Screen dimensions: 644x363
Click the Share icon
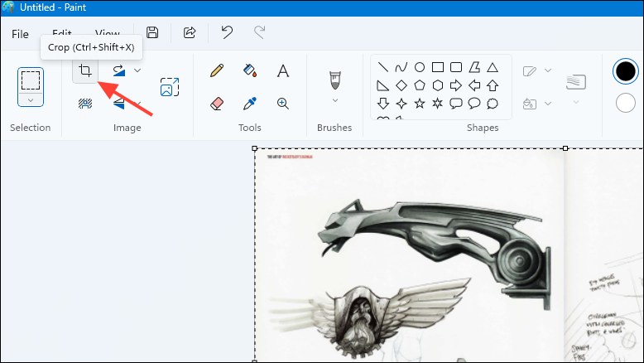(x=190, y=32)
